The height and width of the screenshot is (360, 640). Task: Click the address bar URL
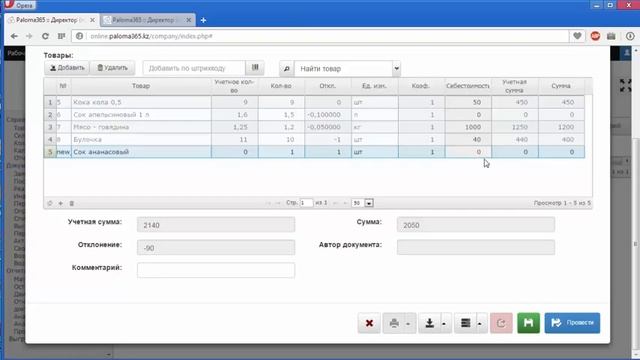point(151,36)
